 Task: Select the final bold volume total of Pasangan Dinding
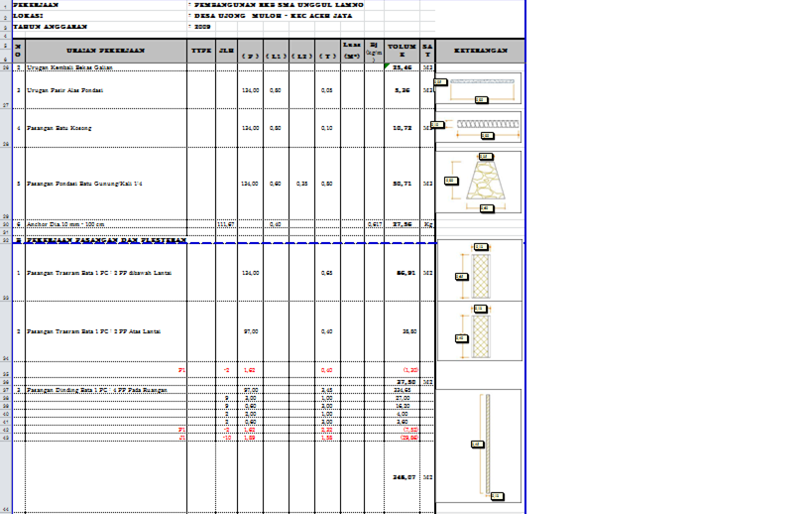pyautogui.click(x=405, y=477)
